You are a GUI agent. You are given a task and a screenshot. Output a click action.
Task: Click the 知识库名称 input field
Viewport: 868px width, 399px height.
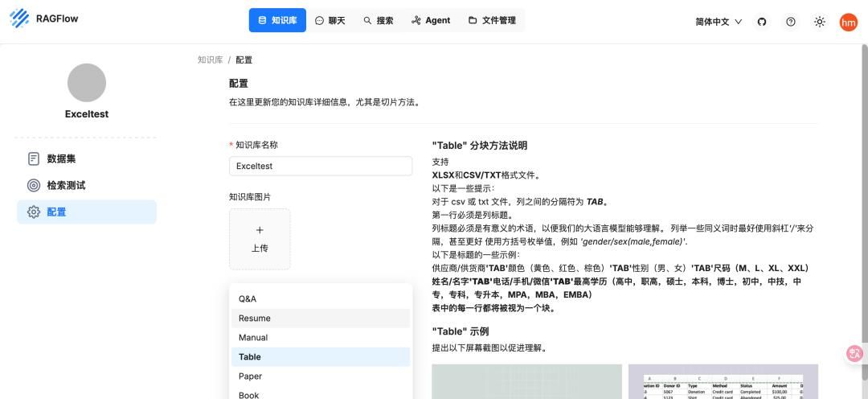(321, 167)
